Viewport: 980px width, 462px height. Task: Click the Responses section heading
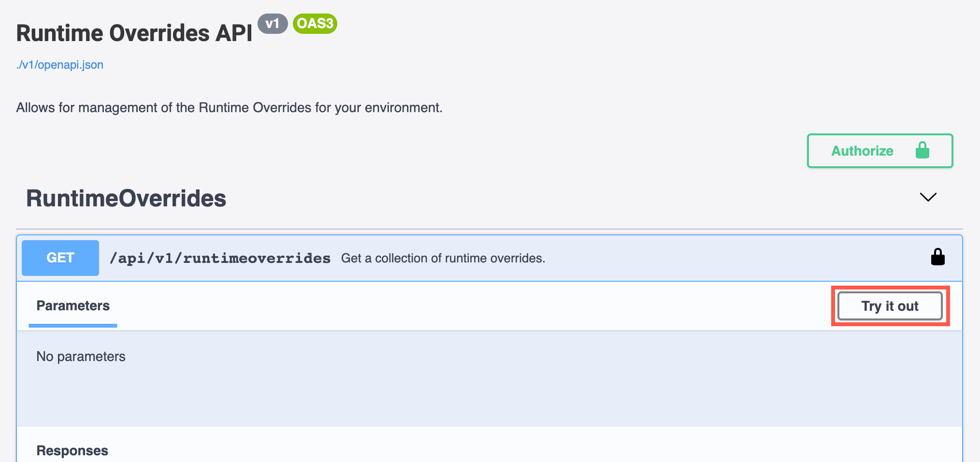(x=72, y=450)
